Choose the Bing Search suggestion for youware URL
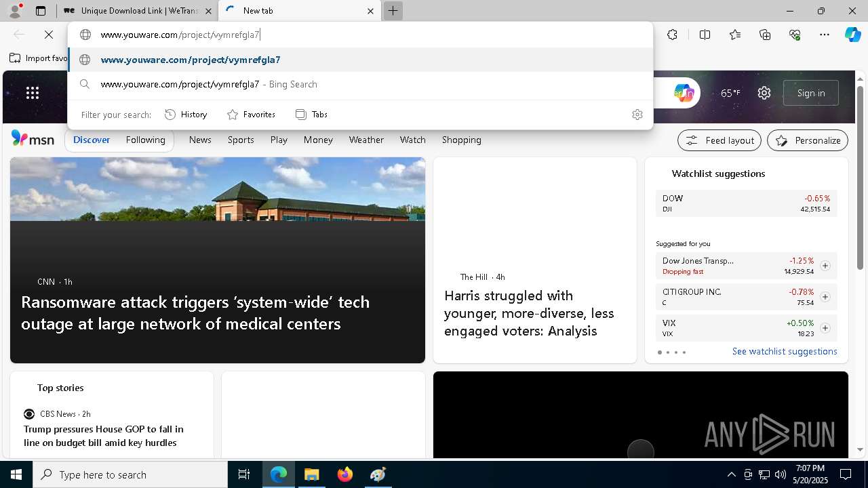The image size is (868, 488). (x=361, y=84)
